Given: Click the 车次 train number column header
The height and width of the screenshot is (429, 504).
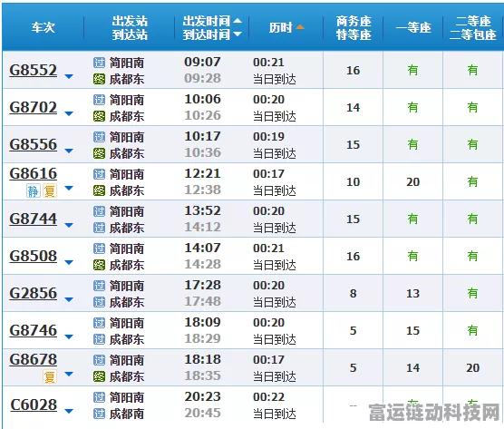Looking at the screenshot, I should (44, 27).
